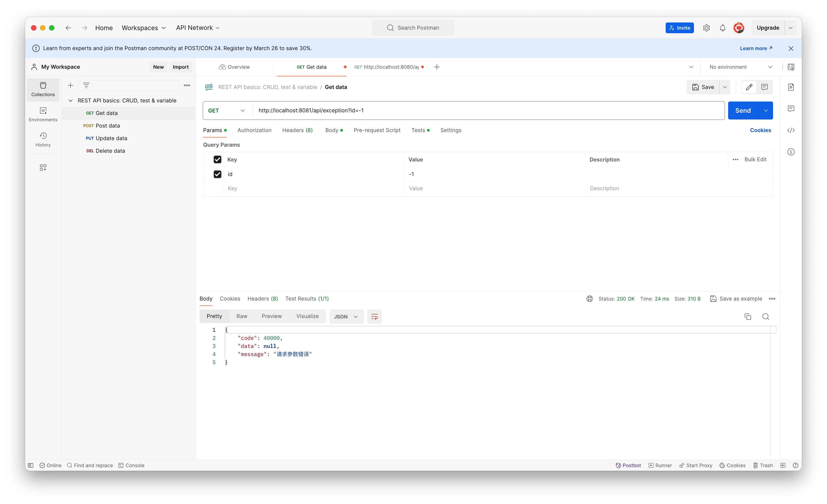Copy response body with copy icon

(747, 316)
